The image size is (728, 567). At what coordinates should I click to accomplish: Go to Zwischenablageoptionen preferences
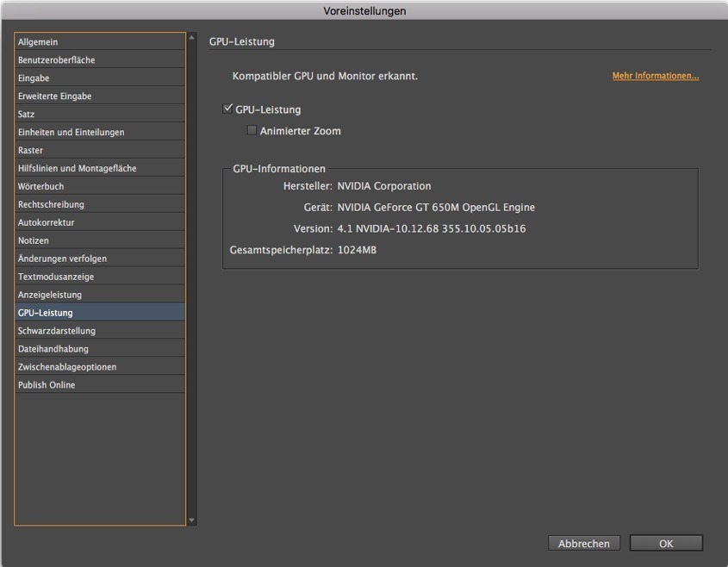tap(100, 367)
